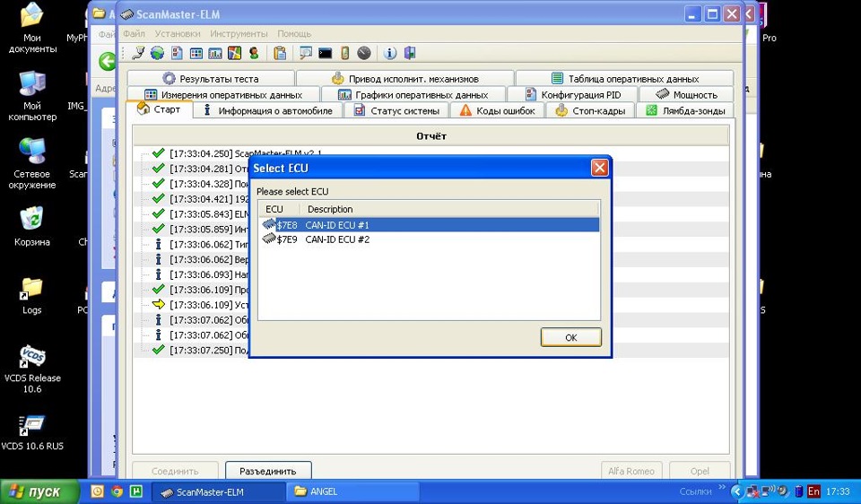Click the first quick launch icon next to пуск

tap(97, 491)
